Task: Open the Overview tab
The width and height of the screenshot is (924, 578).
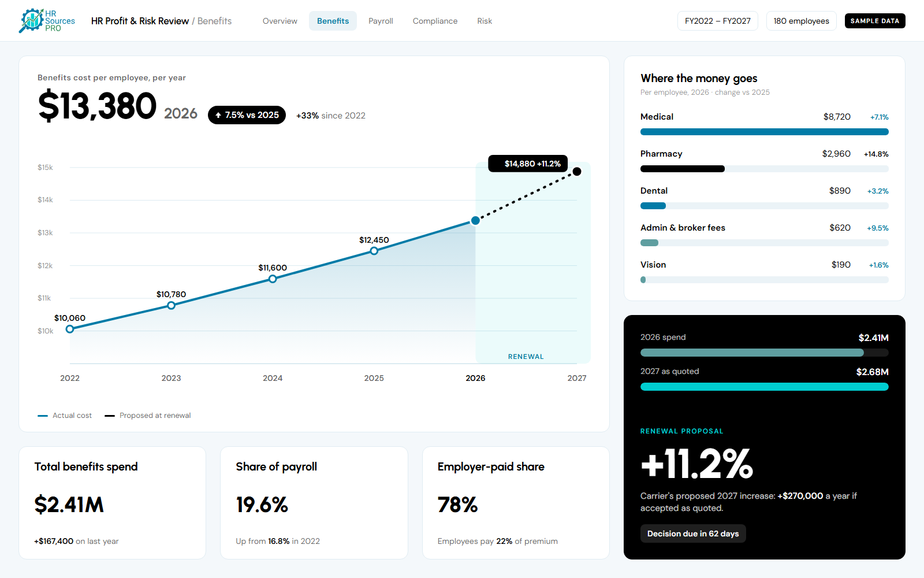Action: point(280,21)
